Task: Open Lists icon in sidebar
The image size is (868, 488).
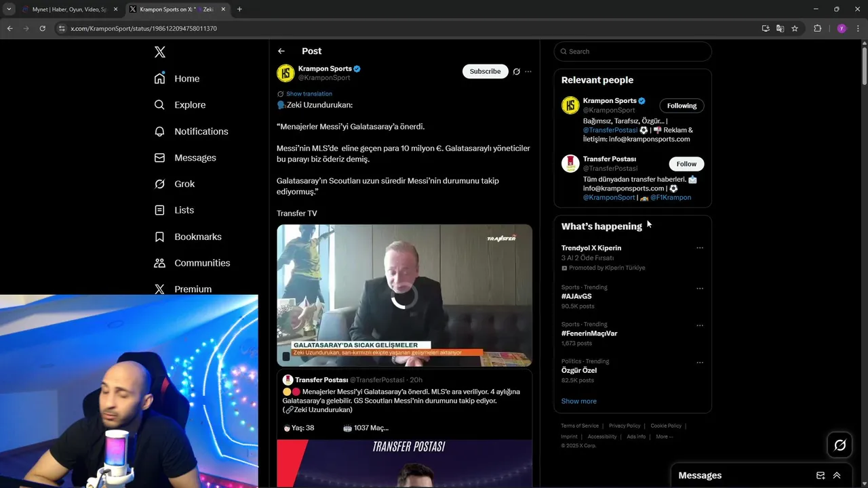Action: click(160, 210)
